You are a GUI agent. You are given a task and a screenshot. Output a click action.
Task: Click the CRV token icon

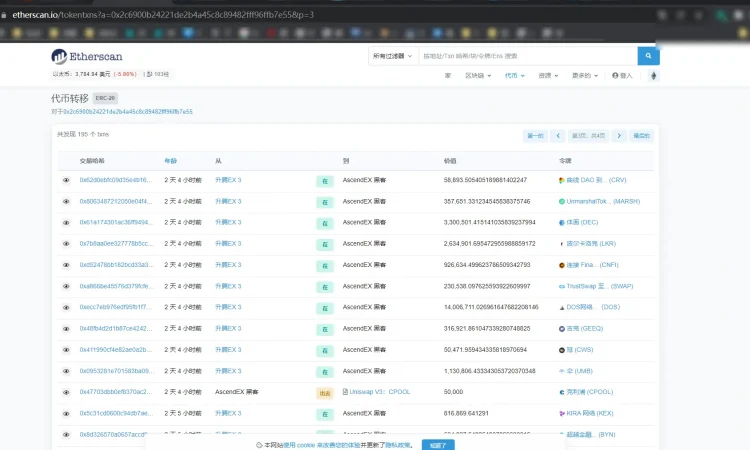[x=562, y=180]
